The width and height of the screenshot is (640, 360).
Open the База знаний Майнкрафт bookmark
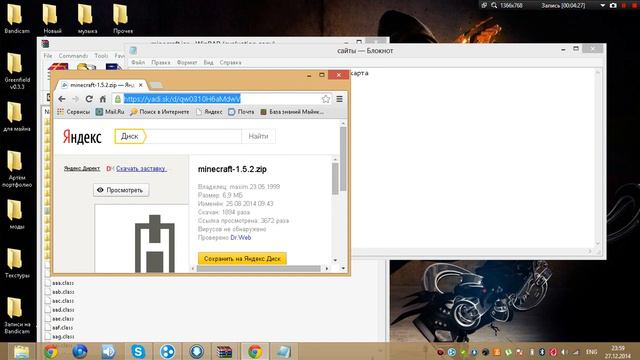click(x=292, y=111)
